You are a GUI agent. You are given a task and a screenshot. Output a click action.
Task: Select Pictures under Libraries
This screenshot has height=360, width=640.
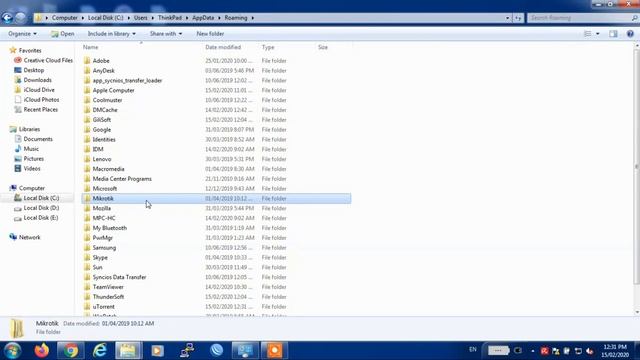pos(29,159)
